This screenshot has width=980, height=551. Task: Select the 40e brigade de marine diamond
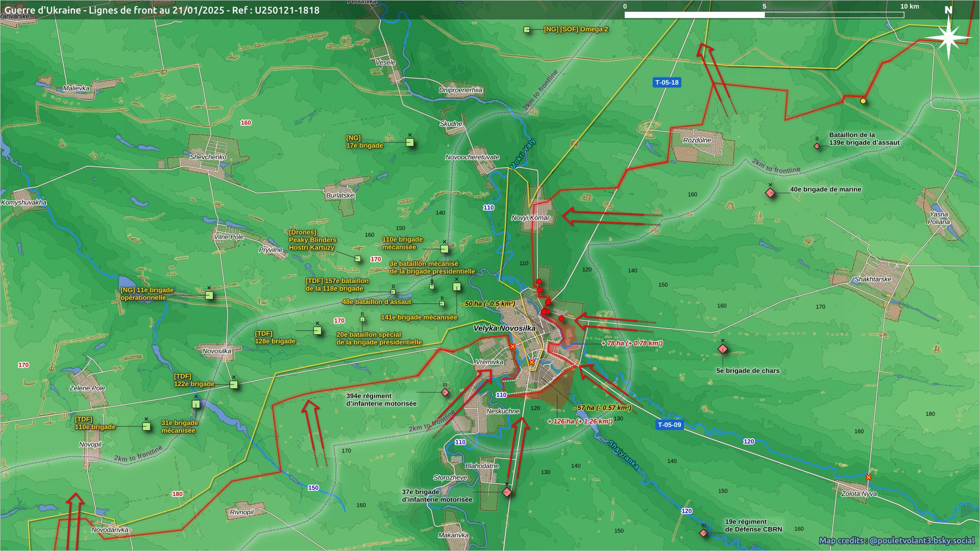[x=770, y=193]
